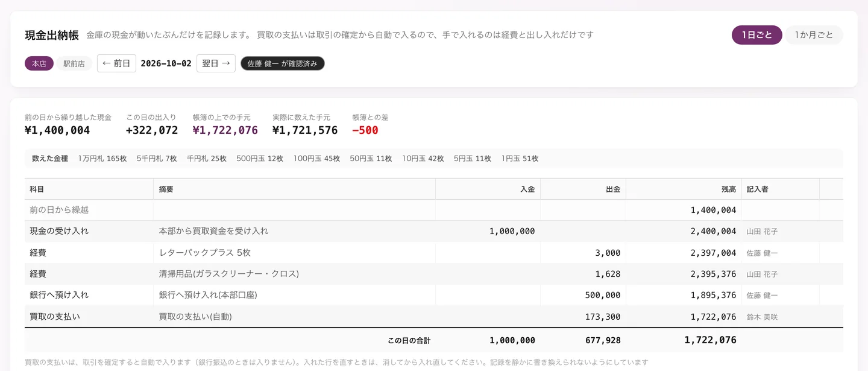The image size is (868, 371).
Task: Click the total deposits 1,000,000 in totals row
Action: [x=512, y=340]
